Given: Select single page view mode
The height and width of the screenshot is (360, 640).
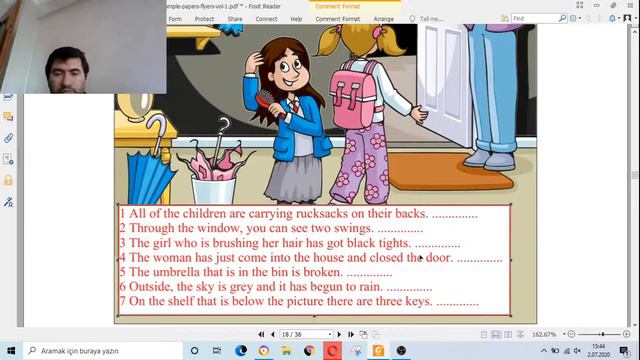Looking at the screenshot, I should click(x=484, y=334).
